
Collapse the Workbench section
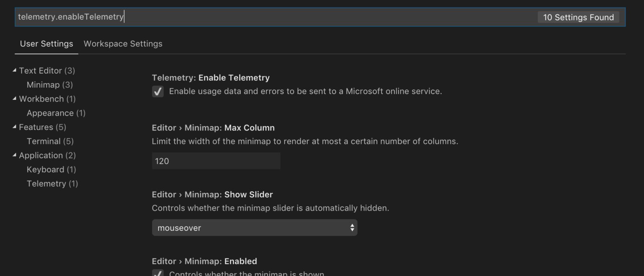tap(14, 99)
